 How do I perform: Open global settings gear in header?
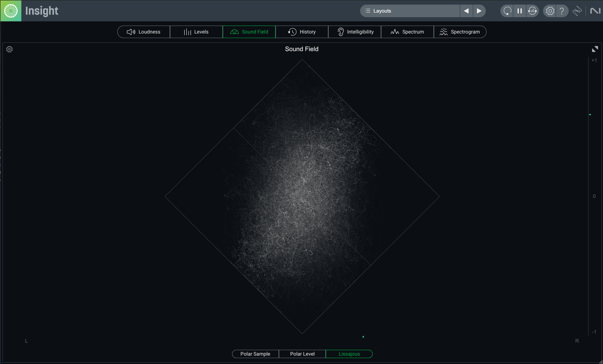click(x=550, y=11)
